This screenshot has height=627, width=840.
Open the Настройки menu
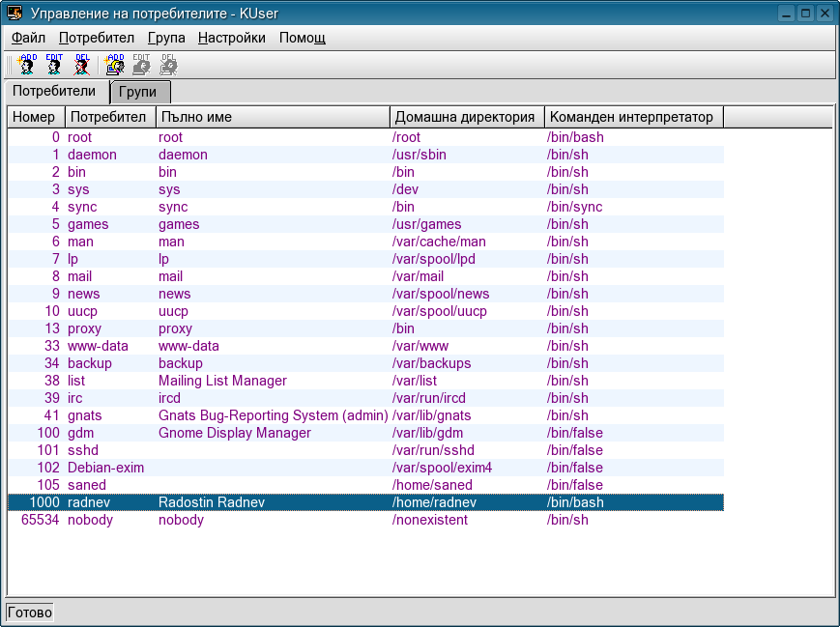(231, 39)
